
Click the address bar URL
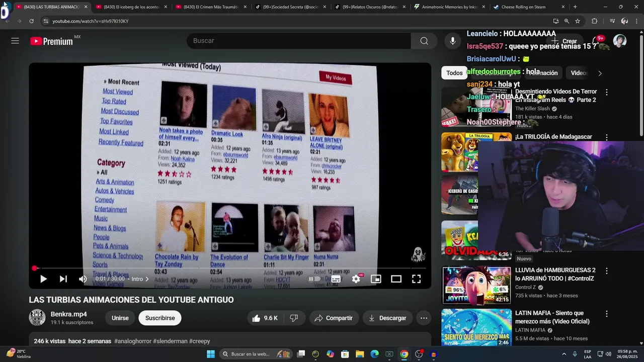91,21
